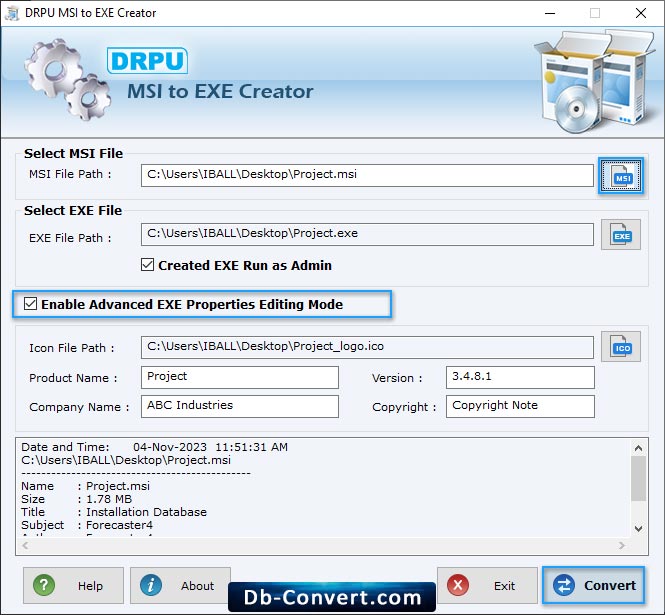Browse for icon file with ICO button
Screen dimensions: 665x615
click(x=620, y=347)
